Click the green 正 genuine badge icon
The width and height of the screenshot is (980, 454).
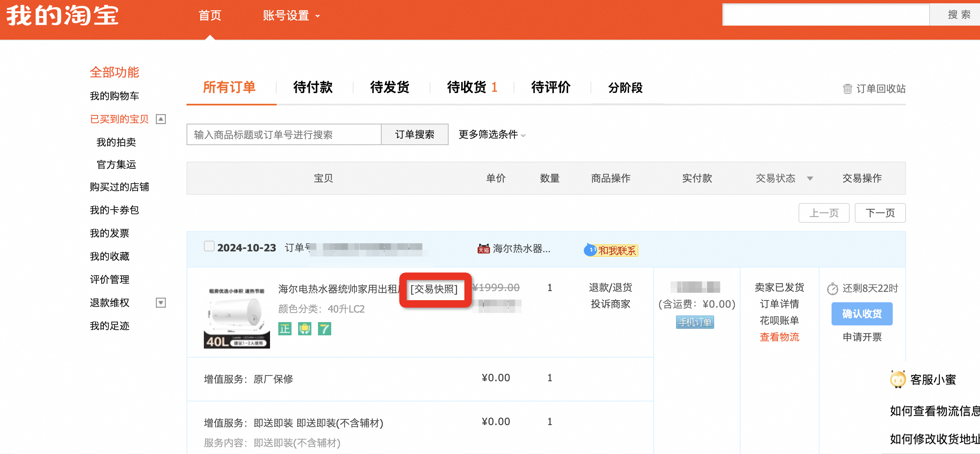click(285, 329)
